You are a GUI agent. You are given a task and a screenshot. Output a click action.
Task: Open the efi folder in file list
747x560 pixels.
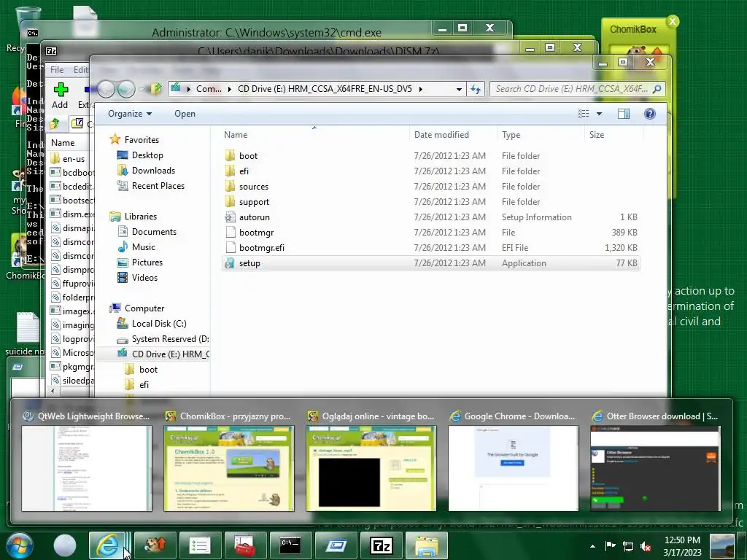(x=430, y=171)
